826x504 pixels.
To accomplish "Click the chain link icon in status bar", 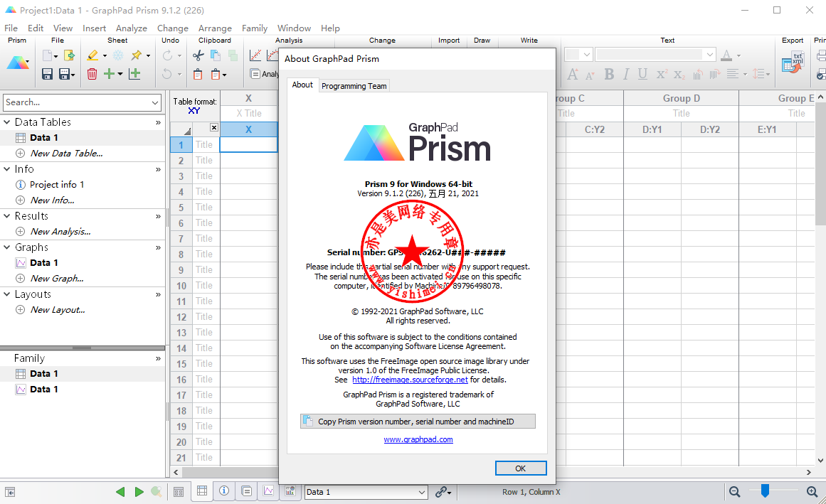I will click(x=441, y=492).
